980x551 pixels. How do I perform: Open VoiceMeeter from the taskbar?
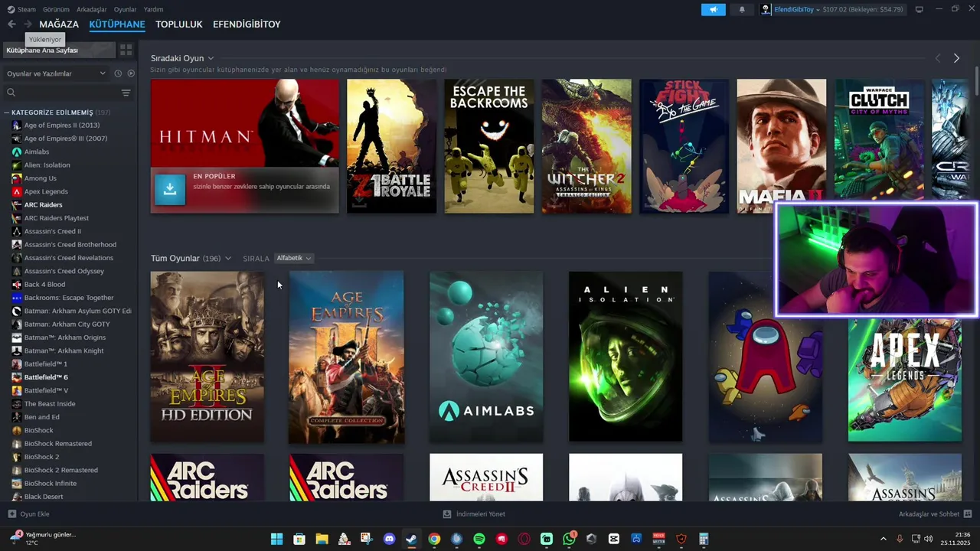(659, 539)
